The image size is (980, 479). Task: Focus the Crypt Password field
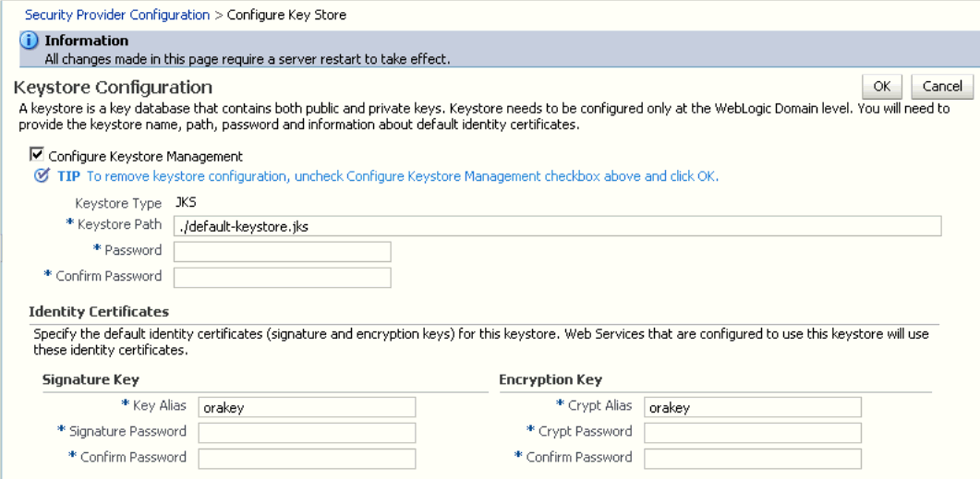coord(752,433)
